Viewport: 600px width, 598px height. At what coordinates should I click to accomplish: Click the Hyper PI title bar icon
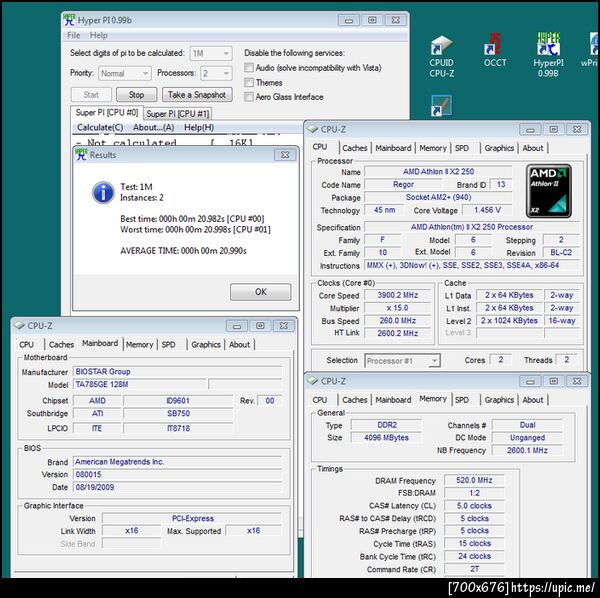(x=69, y=20)
